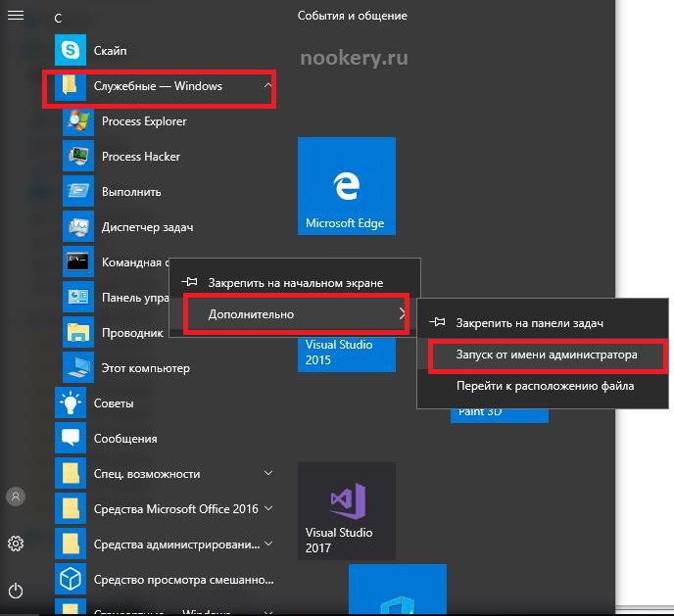
Task: Click the Process Explorer icon
Action: (78, 121)
